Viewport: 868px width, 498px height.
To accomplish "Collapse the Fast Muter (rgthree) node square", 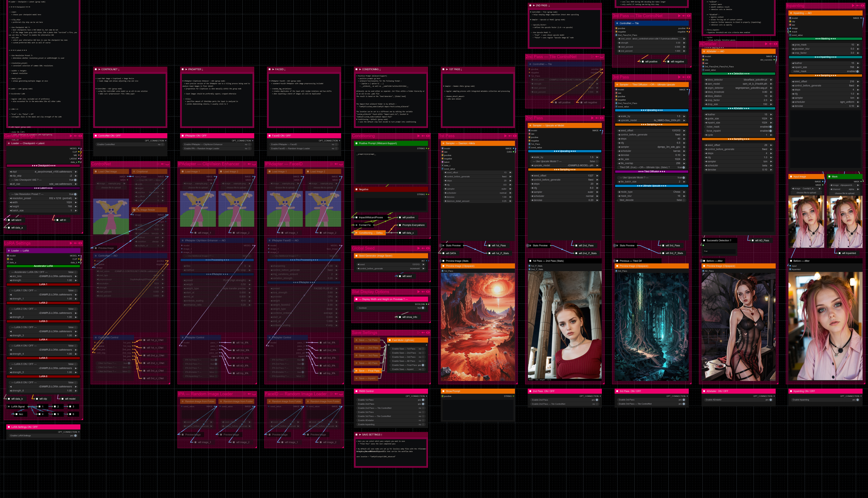I will coord(390,340).
